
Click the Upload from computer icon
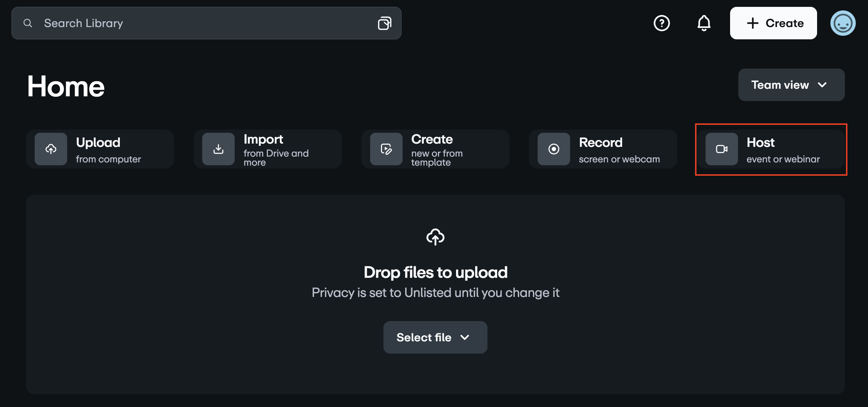coord(51,149)
